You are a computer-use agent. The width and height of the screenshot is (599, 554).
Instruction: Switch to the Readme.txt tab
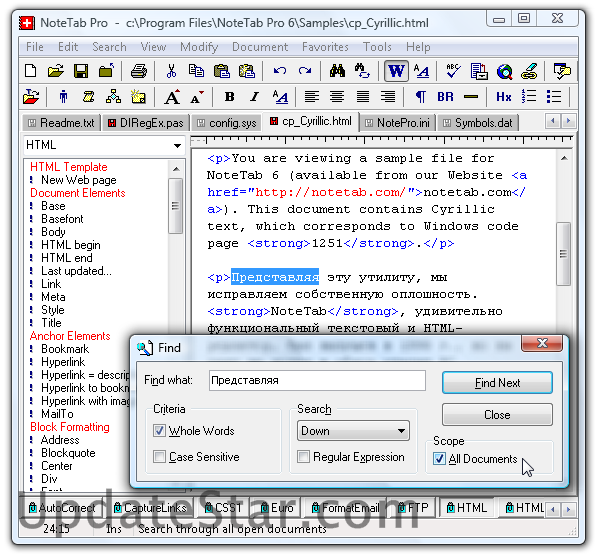[x=62, y=123]
